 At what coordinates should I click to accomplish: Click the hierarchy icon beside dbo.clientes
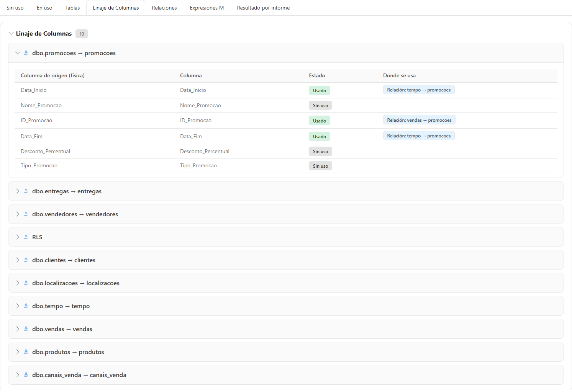pos(26,260)
